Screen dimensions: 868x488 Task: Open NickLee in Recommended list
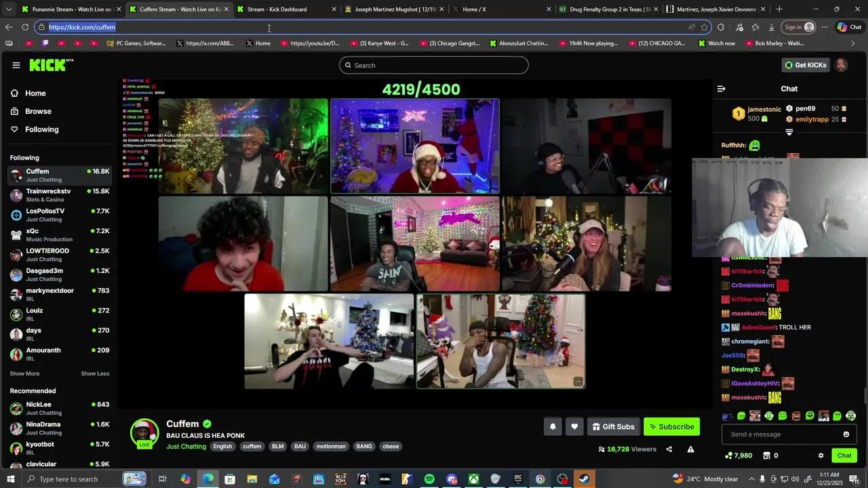coord(60,409)
